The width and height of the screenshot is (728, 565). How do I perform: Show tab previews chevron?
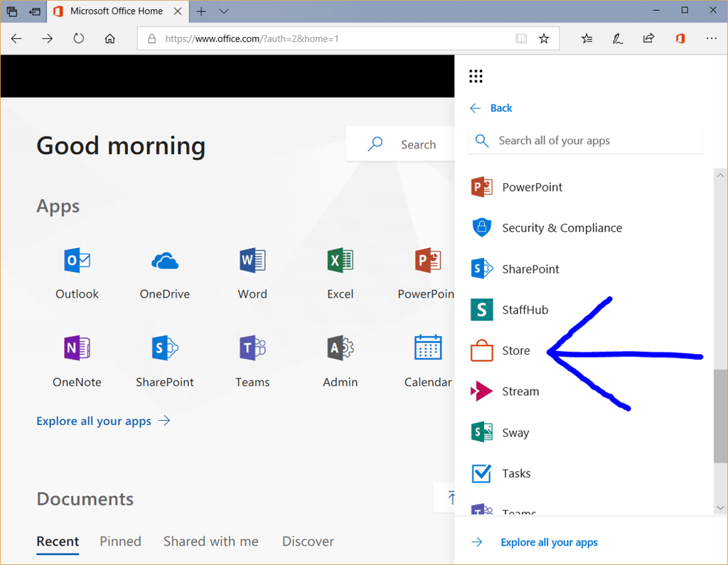(224, 11)
